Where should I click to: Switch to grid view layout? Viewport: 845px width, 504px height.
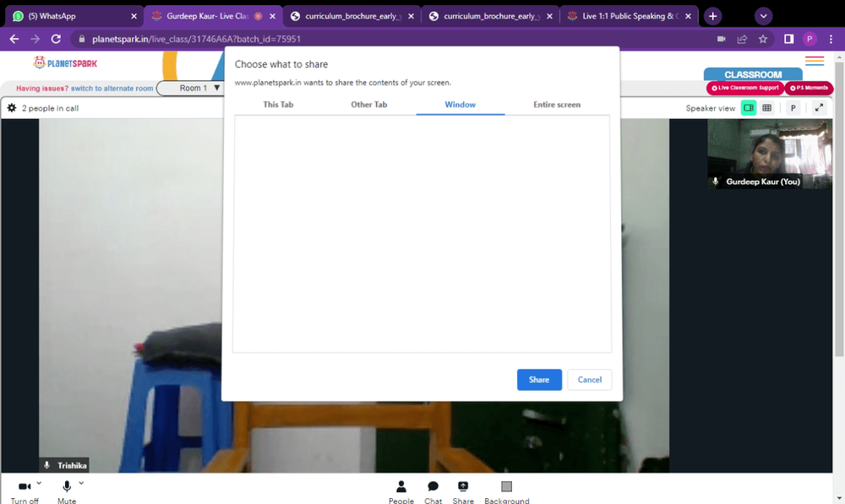pos(767,108)
